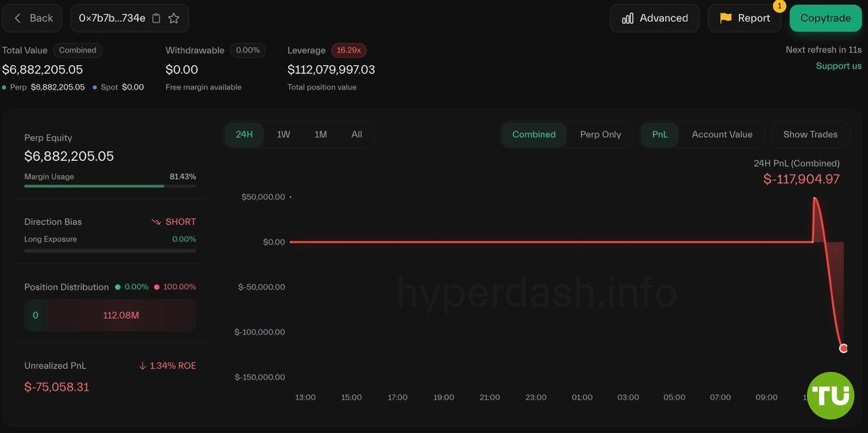Click the Advanced bar chart icon
Viewport: 868px width, 433px height.
[628, 18]
